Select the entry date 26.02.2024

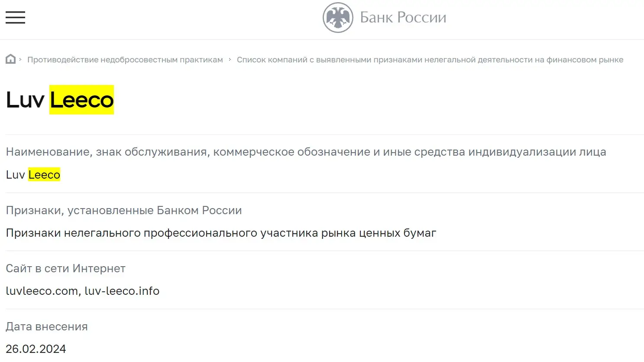[x=36, y=349]
